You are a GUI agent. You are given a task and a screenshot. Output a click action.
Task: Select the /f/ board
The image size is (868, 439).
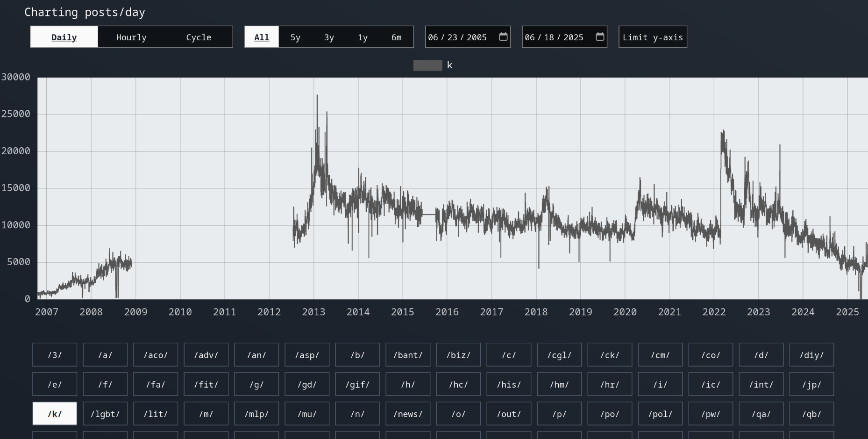pyautogui.click(x=105, y=384)
